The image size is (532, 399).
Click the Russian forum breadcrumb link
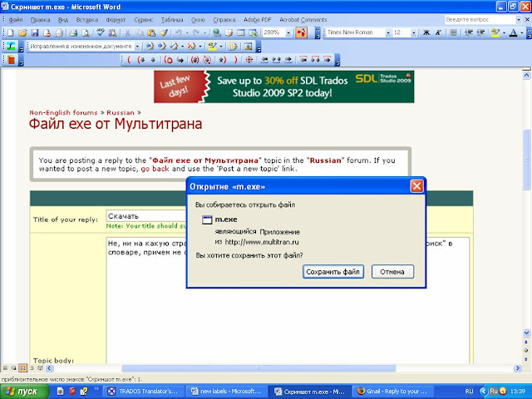[121, 113]
